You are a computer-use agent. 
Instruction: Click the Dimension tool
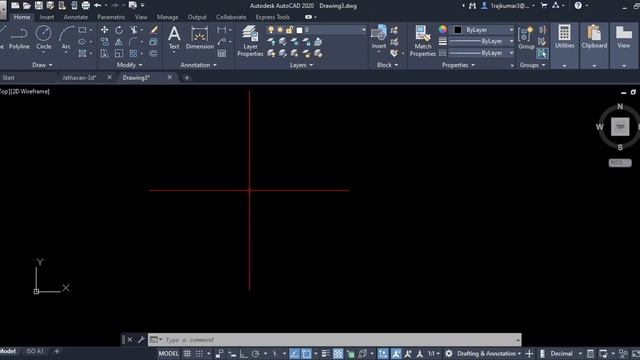tap(200, 38)
